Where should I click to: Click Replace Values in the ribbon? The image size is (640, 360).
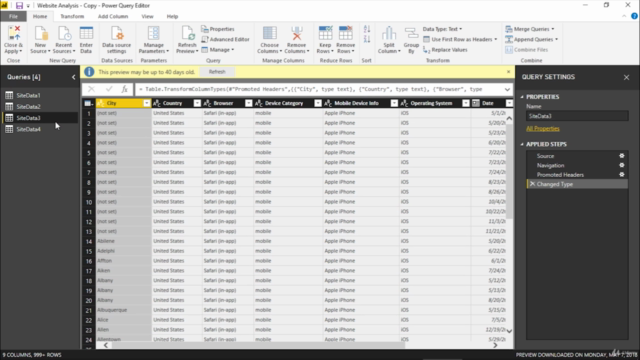pos(445,50)
